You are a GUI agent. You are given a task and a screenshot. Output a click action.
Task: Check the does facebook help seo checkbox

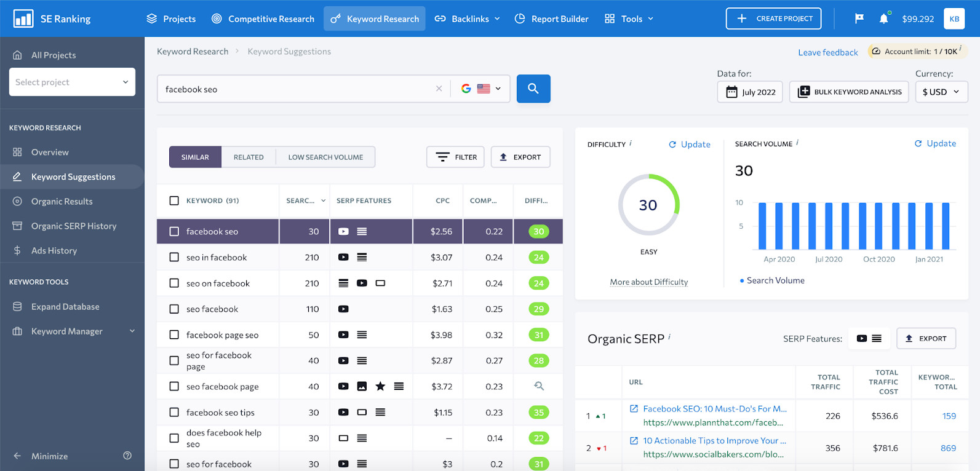tap(174, 438)
